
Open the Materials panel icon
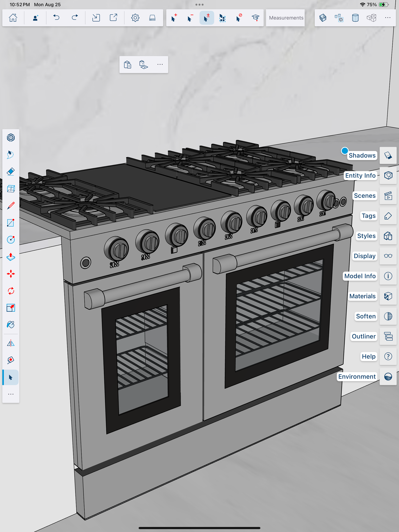(x=388, y=296)
